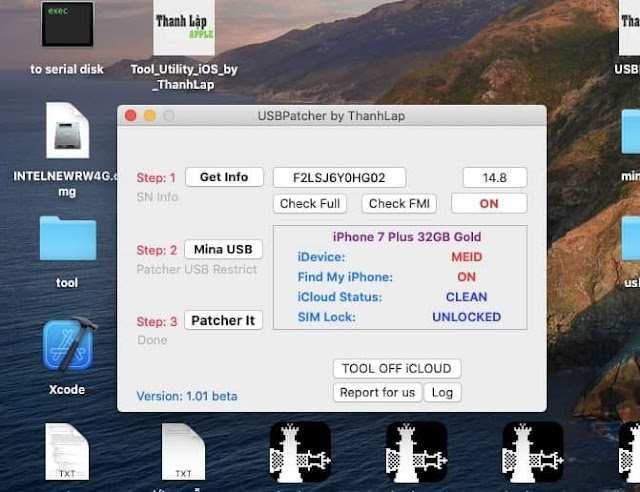Screen dimensions: 640x492
Task: Open TOOL OFF iCLOUD
Action: (x=397, y=368)
